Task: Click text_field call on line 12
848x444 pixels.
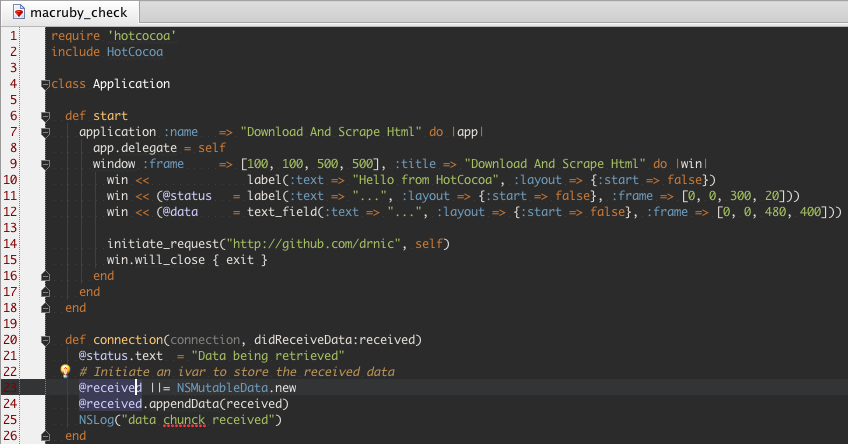Action: [x=282, y=211]
